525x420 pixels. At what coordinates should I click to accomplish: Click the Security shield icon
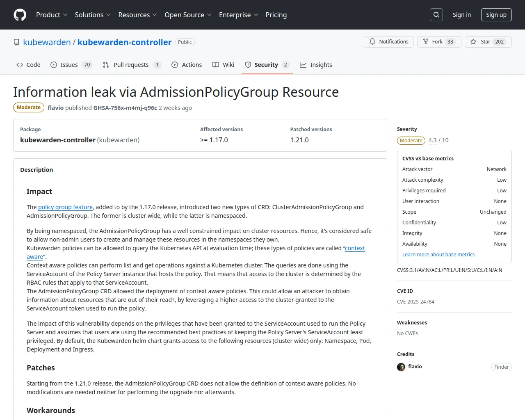pos(248,65)
